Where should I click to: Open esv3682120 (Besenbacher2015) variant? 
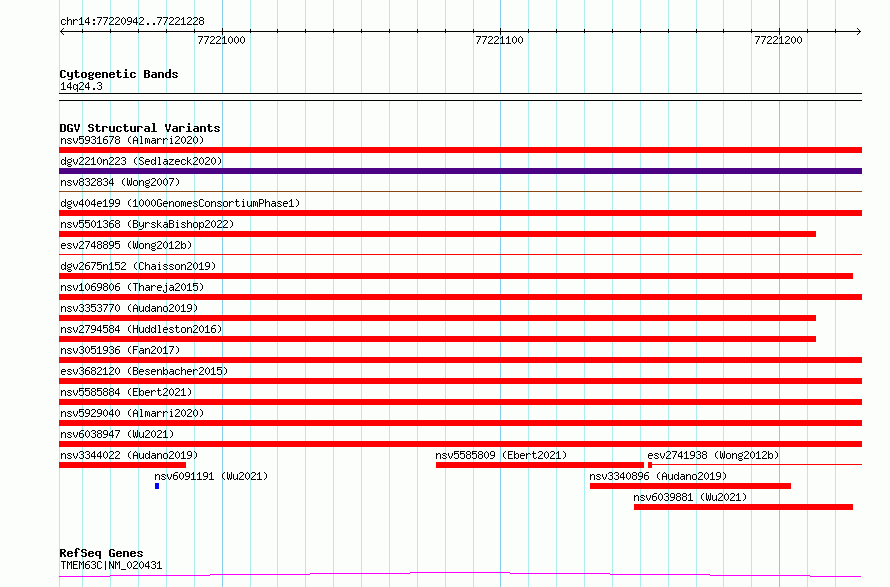[x=144, y=371]
